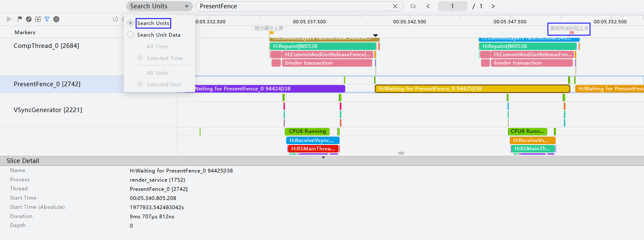This screenshot has height=240, width=644.
Task: Click the orange H:ReceiveVs... slice
Action: [532, 140]
